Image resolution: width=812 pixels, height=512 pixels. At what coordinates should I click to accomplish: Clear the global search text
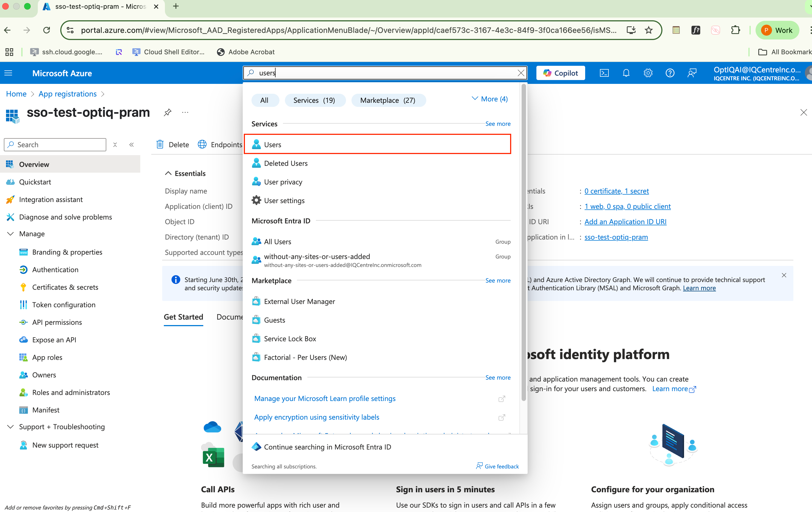pyautogui.click(x=521, y=73)
